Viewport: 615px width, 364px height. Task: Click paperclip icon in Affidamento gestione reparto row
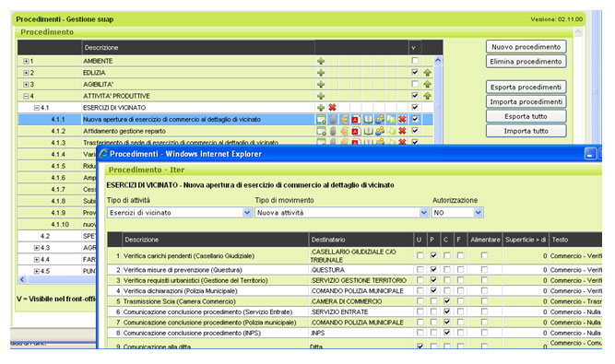333,131
